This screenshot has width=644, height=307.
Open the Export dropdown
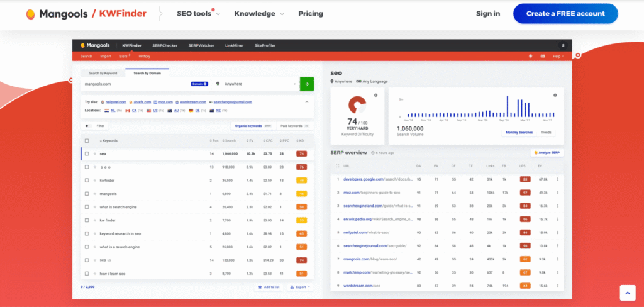(300, 287)
